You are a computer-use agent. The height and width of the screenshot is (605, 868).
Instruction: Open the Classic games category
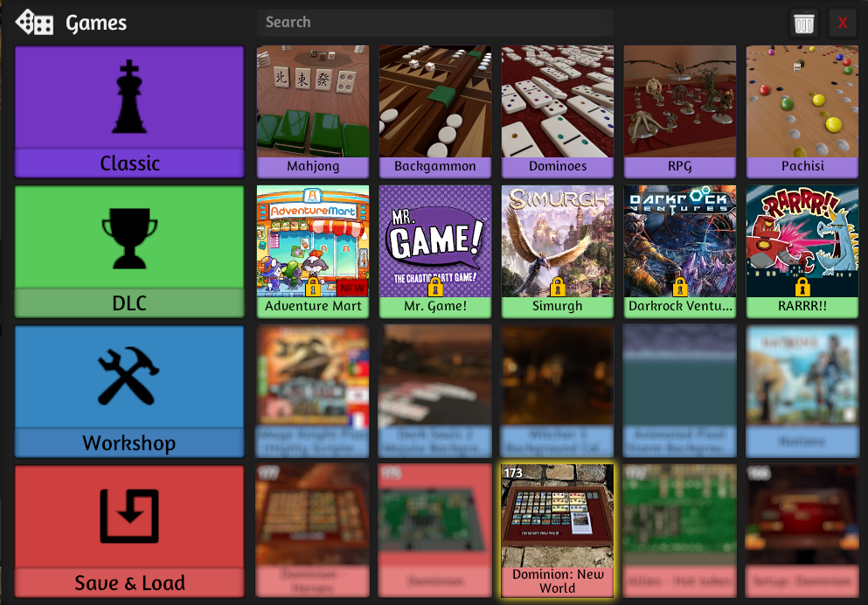click(129, 112)
